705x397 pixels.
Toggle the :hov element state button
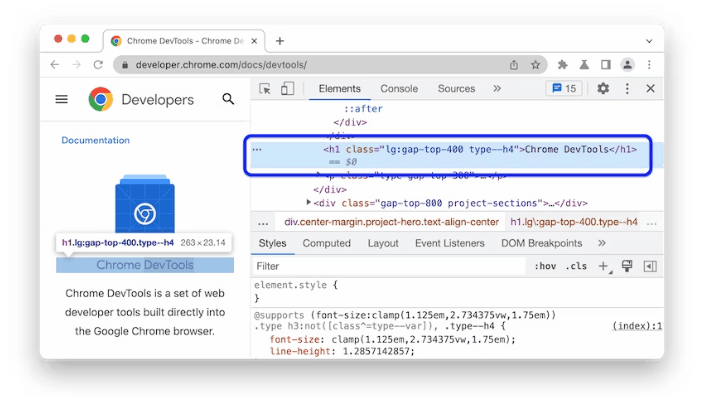(x=545, y=266)
